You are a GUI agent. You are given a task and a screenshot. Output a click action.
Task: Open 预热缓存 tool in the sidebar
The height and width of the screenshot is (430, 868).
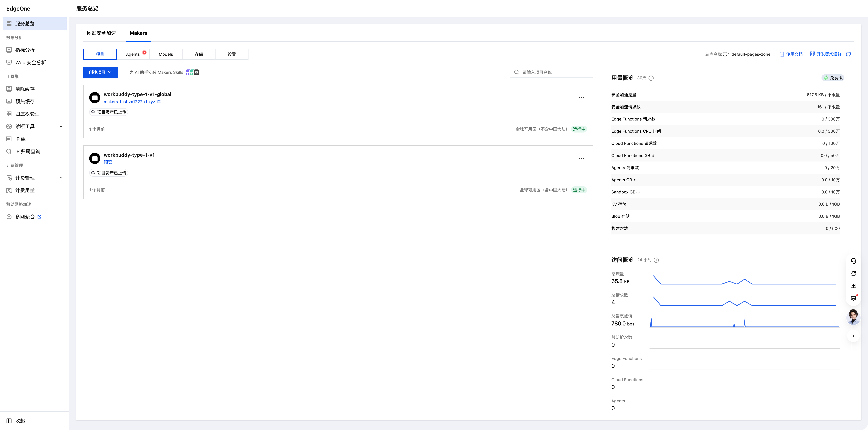[34, 102]
